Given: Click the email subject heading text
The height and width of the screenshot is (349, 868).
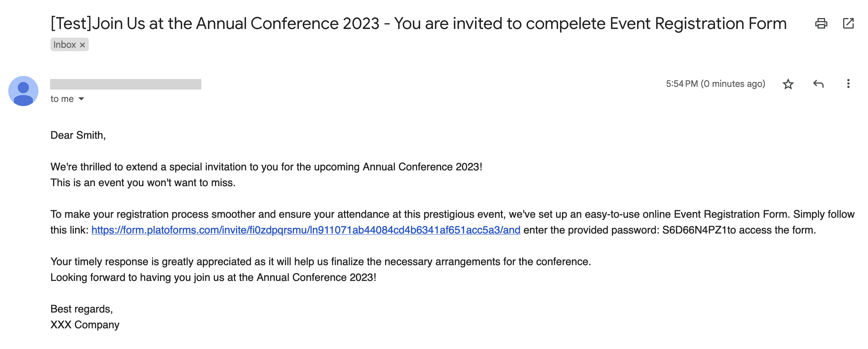Looking at the screenshot, I should coord(418,24).
